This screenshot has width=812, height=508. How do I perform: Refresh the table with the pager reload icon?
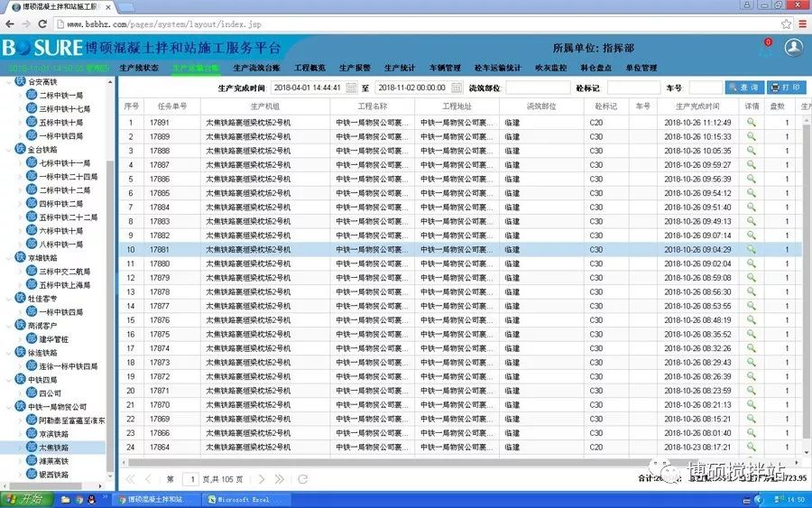tap(303, 479)
